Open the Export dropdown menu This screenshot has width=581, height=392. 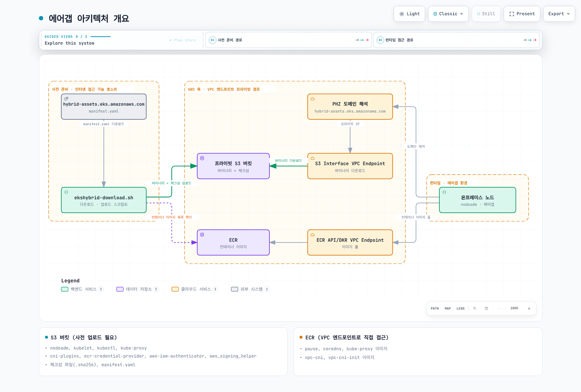click(x=559, y=14)
